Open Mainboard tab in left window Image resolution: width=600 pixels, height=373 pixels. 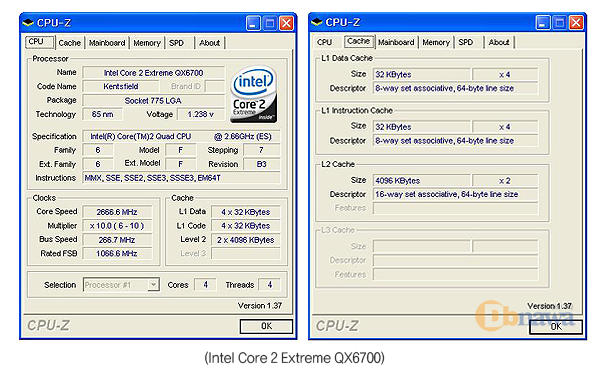[x=107, y=43]
